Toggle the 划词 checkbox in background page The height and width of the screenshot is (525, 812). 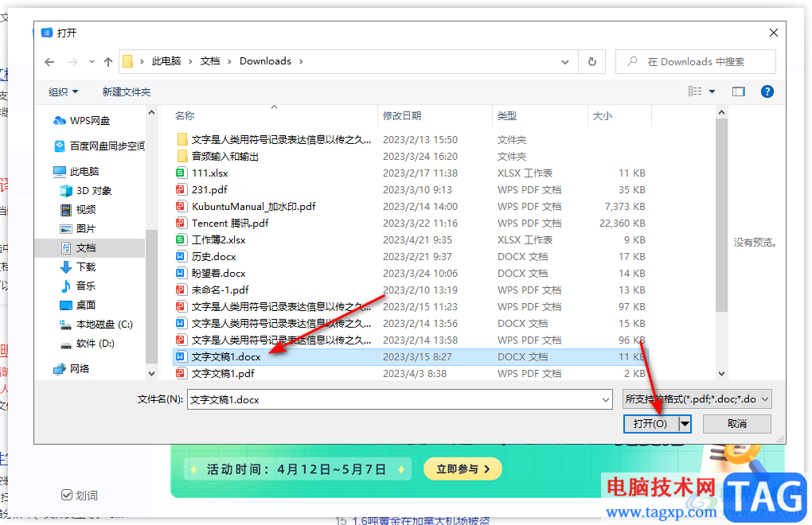pyautogui.click(x=67, y=495)
